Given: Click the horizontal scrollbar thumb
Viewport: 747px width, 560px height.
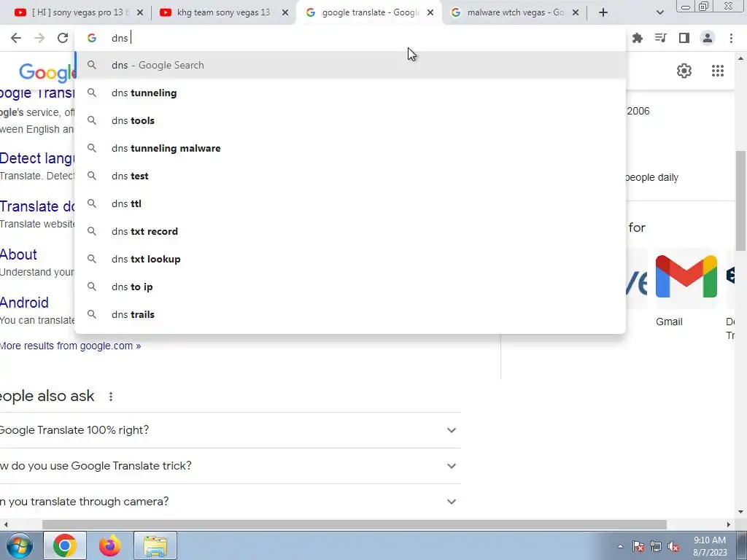Looking at the screenshot, I should coord(354,524).
